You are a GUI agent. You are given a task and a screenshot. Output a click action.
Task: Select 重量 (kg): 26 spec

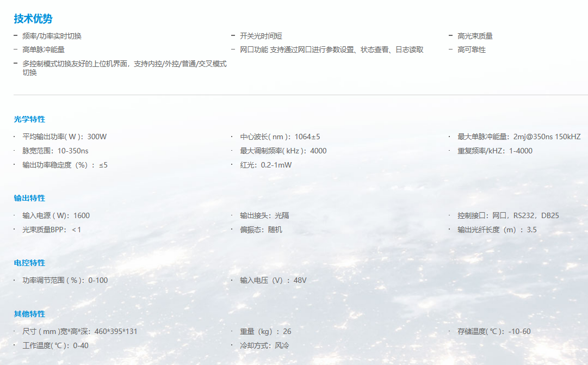pos(265,332)
